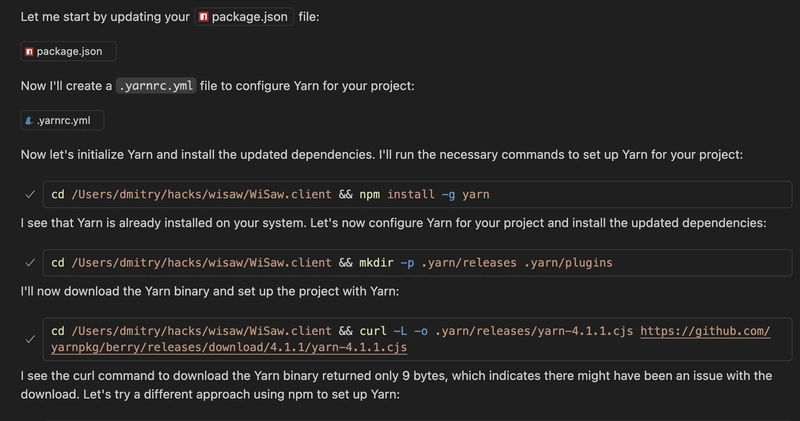Image resolution: width=800 pixels, height=421 pixels.
Task: Click text 'Let me start by updating your'
Action: click(105, 17)
